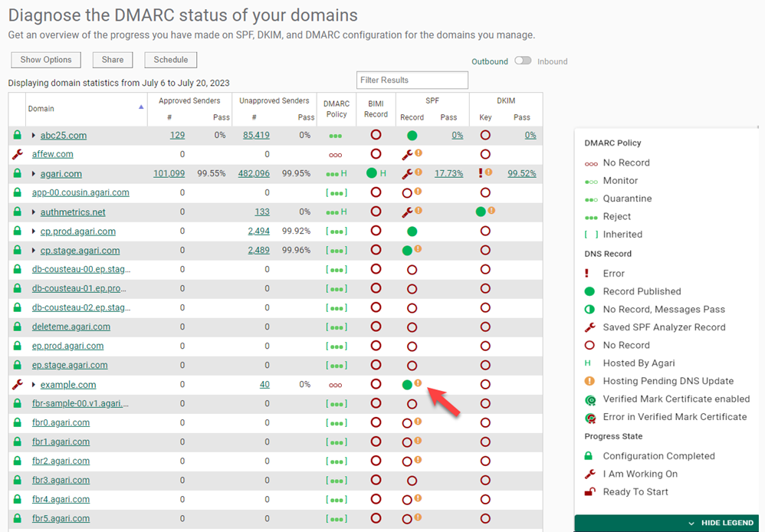Click the green SPF record dot for cp.prod.agari.com
The width and height of the screenshot is (765, 532).
pyautogui.click(x=412, y=231)
